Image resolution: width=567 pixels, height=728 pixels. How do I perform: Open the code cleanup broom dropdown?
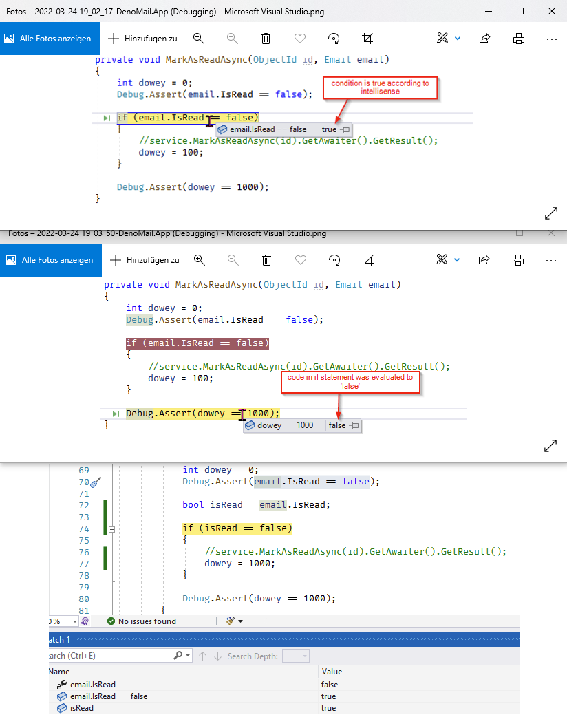239,621
